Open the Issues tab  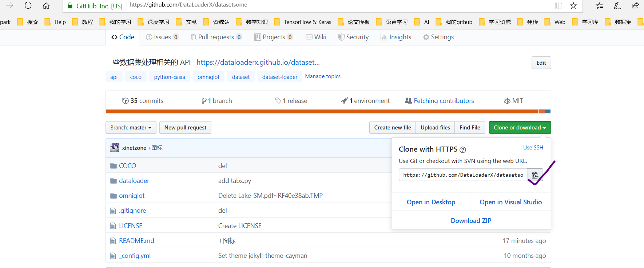tap(162, 37)
